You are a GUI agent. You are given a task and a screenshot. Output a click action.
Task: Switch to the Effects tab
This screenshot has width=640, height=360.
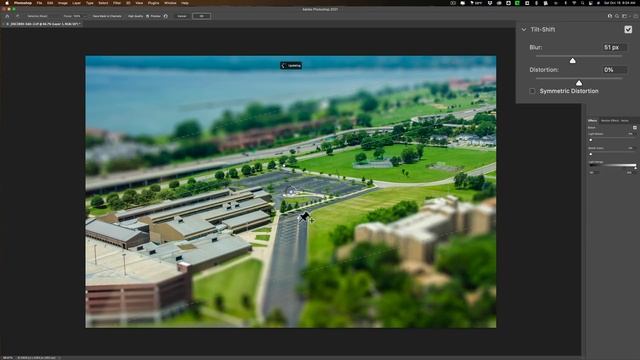tap(592, 120)
